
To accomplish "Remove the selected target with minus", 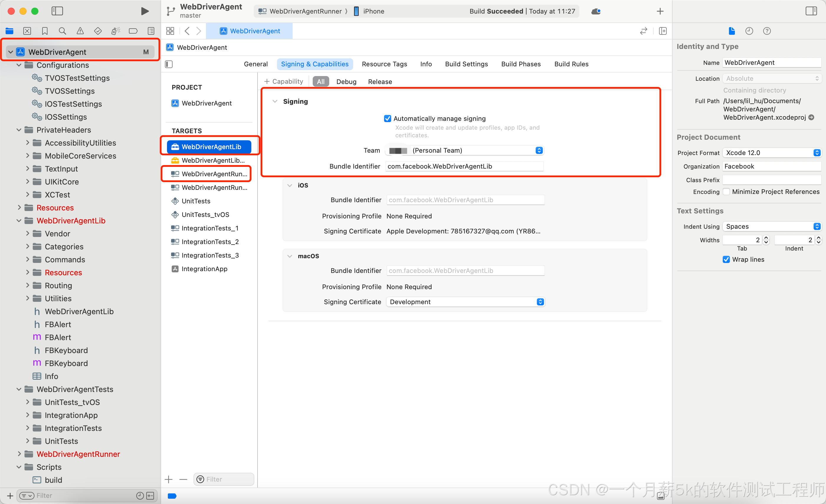I will tap(183, 479).
